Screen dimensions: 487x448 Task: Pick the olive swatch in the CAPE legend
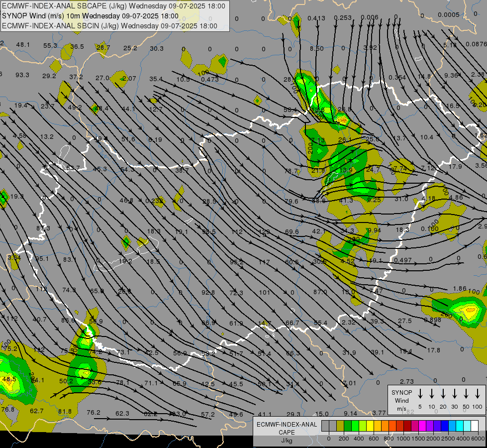[340, 426]
